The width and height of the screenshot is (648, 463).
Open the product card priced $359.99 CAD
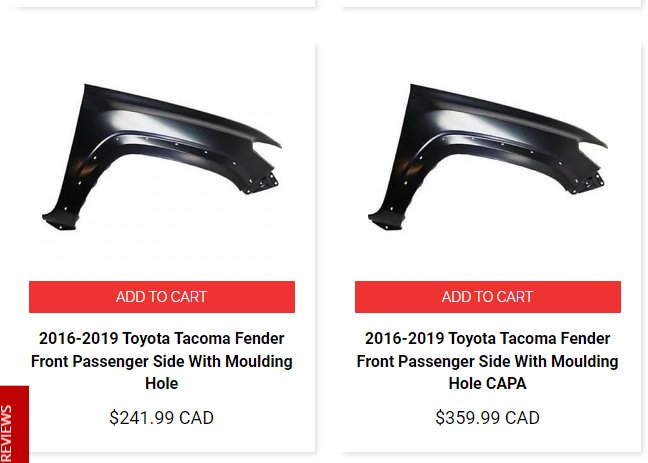click(x=488, y=248)
